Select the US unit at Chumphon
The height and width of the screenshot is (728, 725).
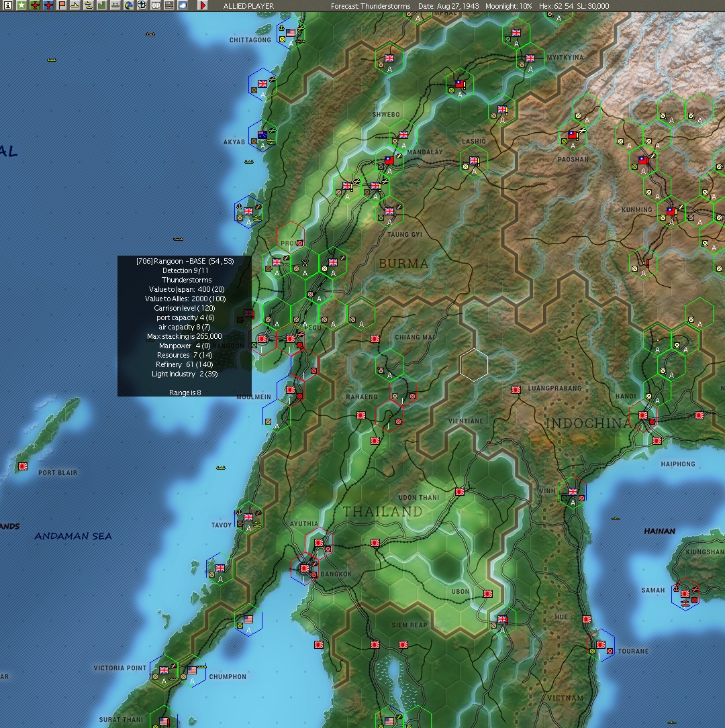point(192,670)
